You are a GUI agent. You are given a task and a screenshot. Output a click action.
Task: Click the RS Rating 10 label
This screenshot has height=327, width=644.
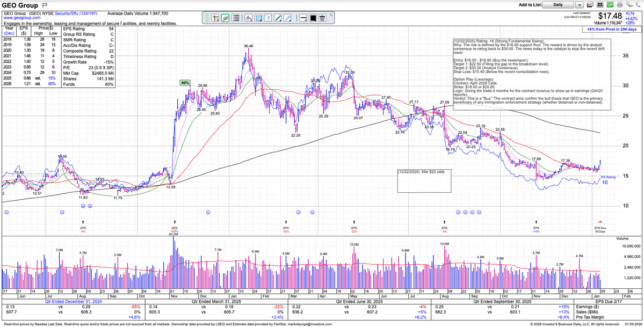coord(608,179)
